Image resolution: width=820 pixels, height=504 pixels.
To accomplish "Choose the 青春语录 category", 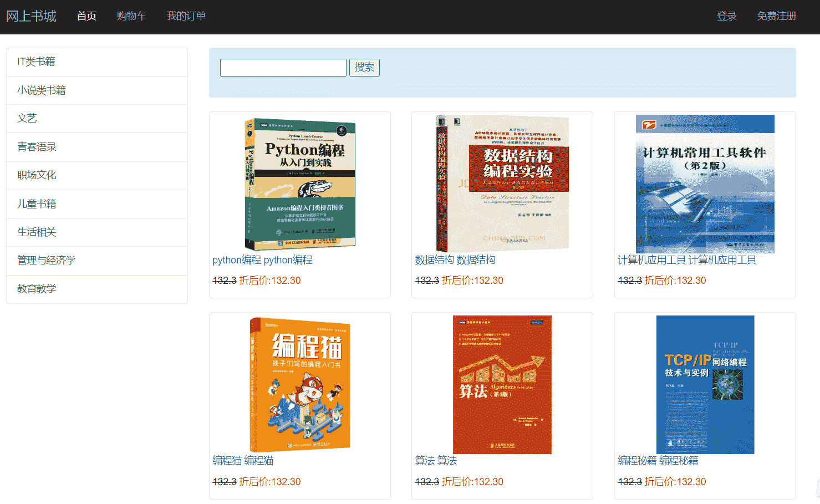I will tap(97, 147).
